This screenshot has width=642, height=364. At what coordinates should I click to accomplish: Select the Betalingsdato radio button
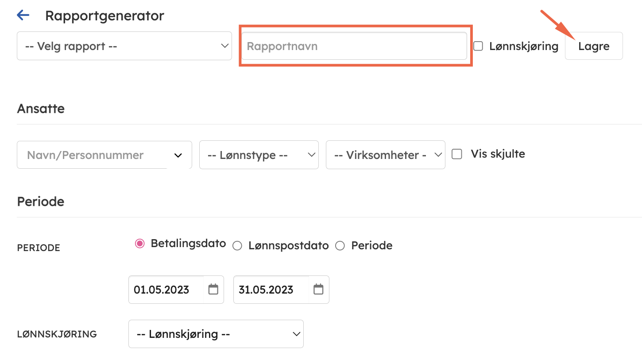click(140, 244)
